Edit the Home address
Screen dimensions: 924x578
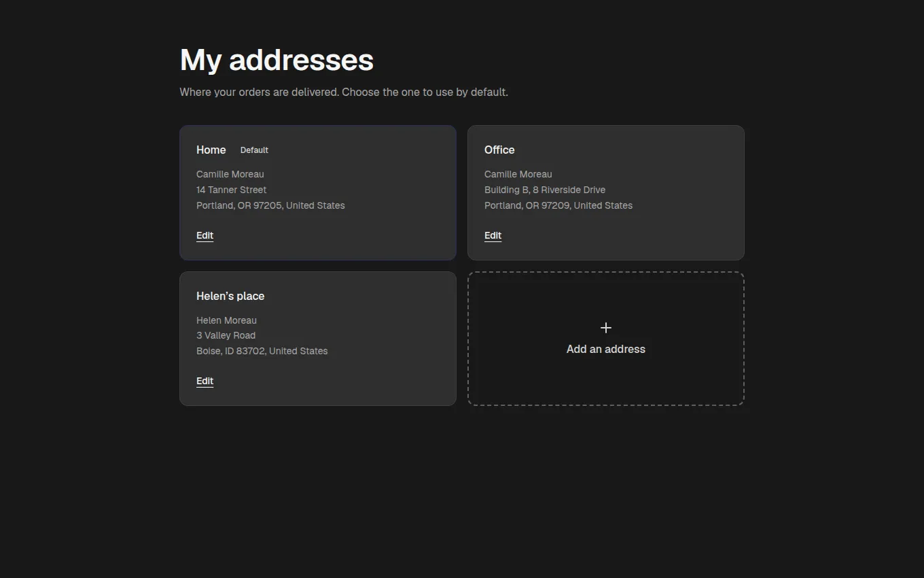tap(205, 235)
